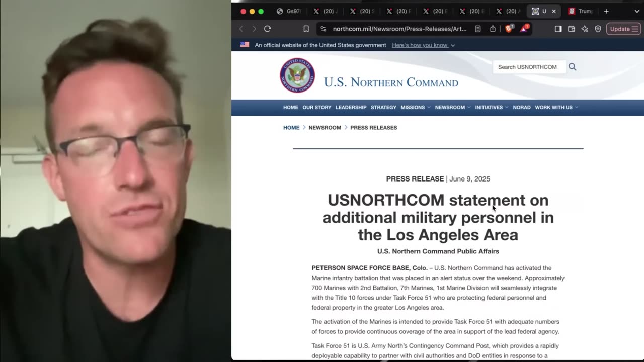Screen dimensions: 644x362
Task: Open the VPN shield icon in toolbar
Action: point(598,29)
